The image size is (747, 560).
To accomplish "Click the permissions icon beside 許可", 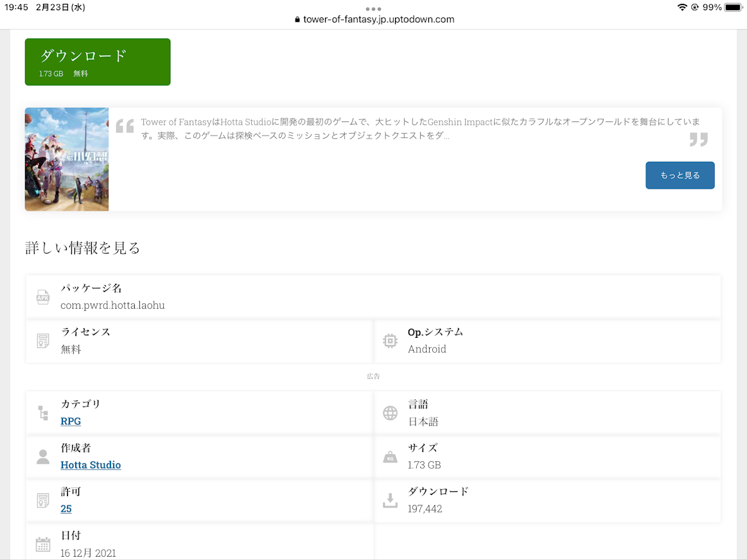I will point(43,500).
